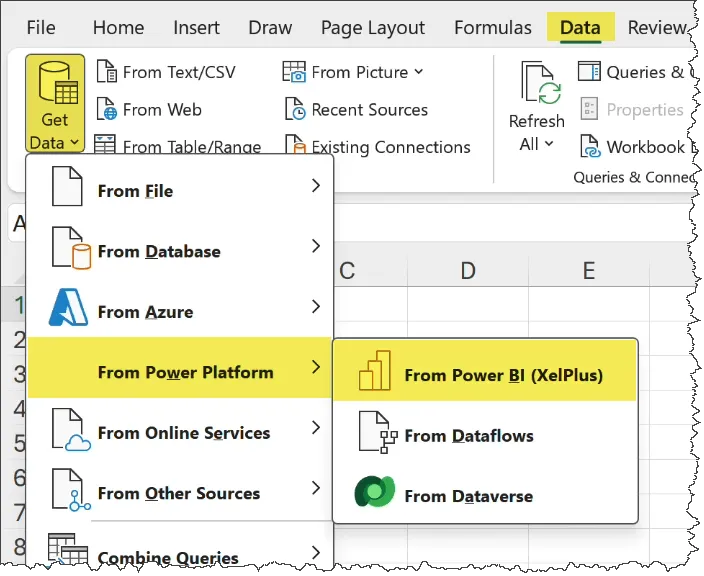Click the From Text/CSV icon
The image size is (704, 576).
tap(107, 72)
